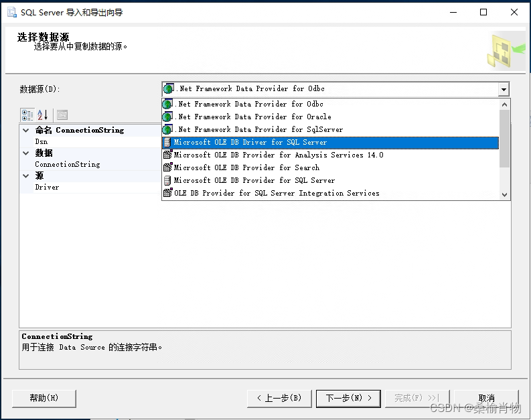This screenshot has width=531, height=420.
Task: Click the Alphabetical sort A-Z icon
Action: pyautogui.click(x=43, y=115)
